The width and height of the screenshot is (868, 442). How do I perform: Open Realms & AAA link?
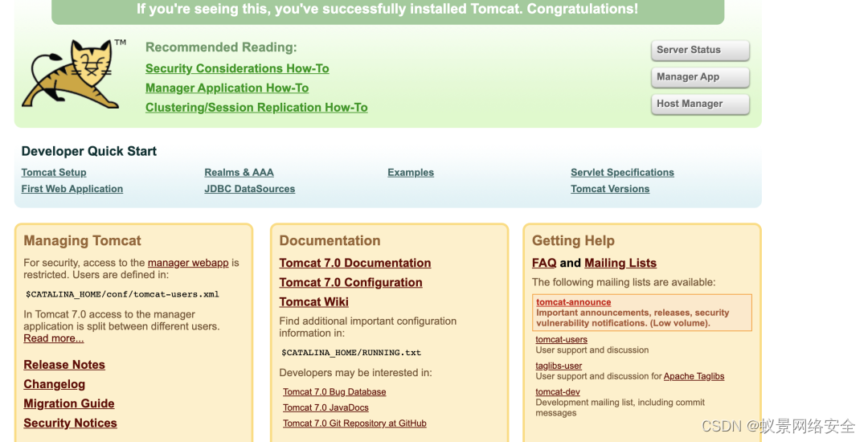240,173
